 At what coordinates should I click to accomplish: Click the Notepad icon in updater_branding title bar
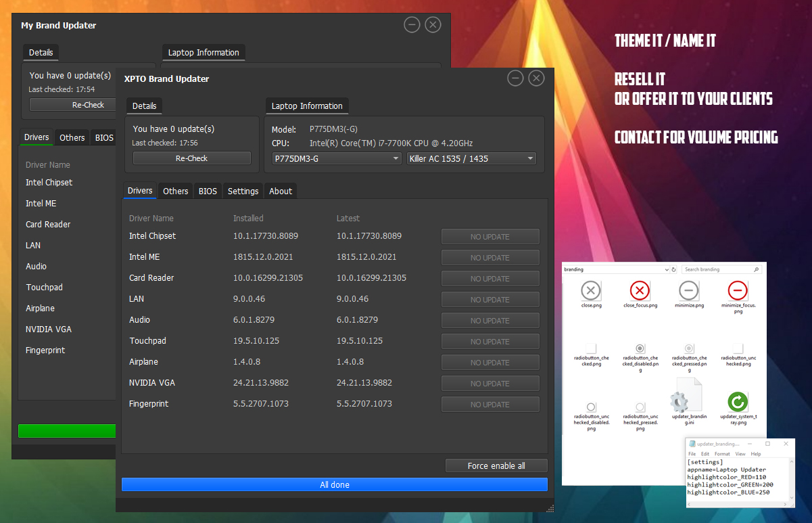pos(692,444)
